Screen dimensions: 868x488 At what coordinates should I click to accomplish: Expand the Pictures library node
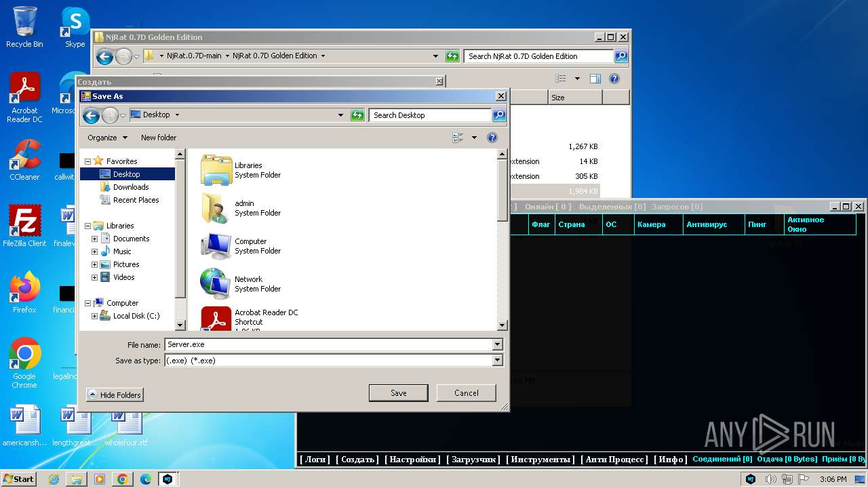coord(94,264)
